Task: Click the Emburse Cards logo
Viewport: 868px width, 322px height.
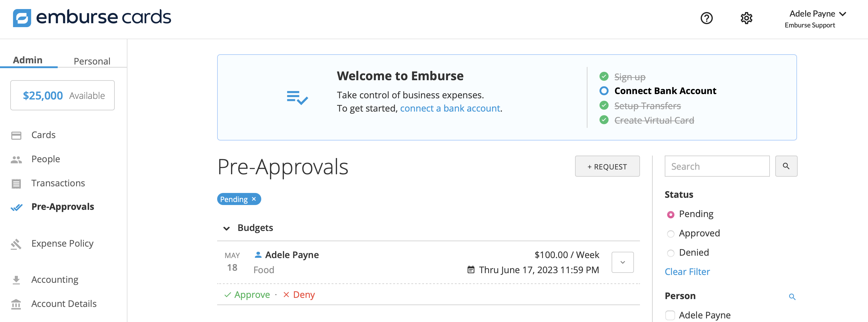Action: point(92,17)
